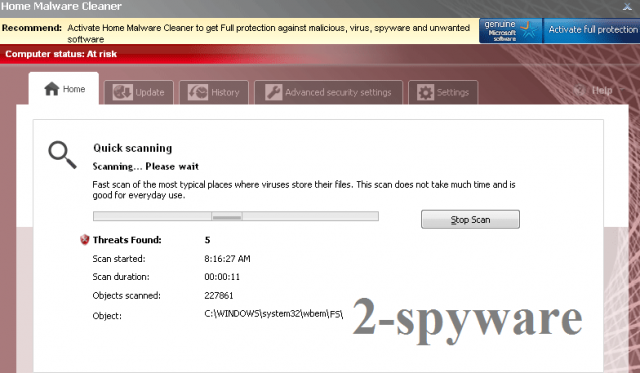640x373 pixels.
Task: Click 'Scanning... Please wait' text
Action: [146, 167]
